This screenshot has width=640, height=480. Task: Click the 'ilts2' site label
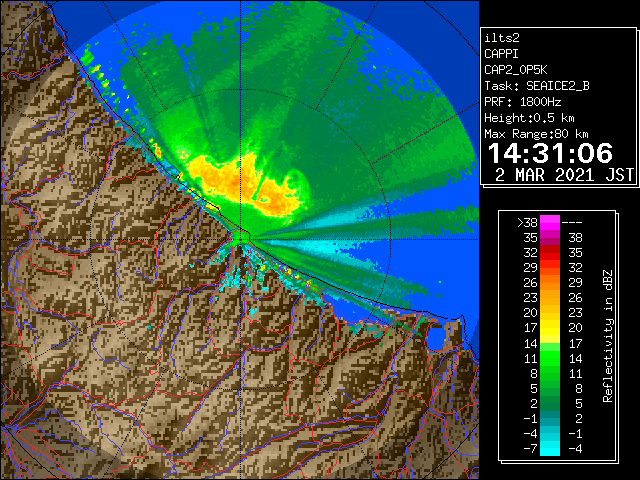click(502, 38)
